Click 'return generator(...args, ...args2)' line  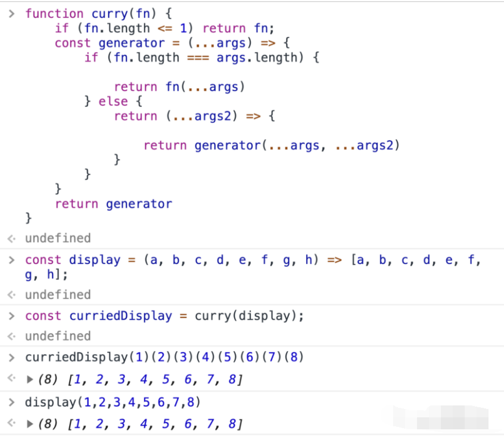272,145
